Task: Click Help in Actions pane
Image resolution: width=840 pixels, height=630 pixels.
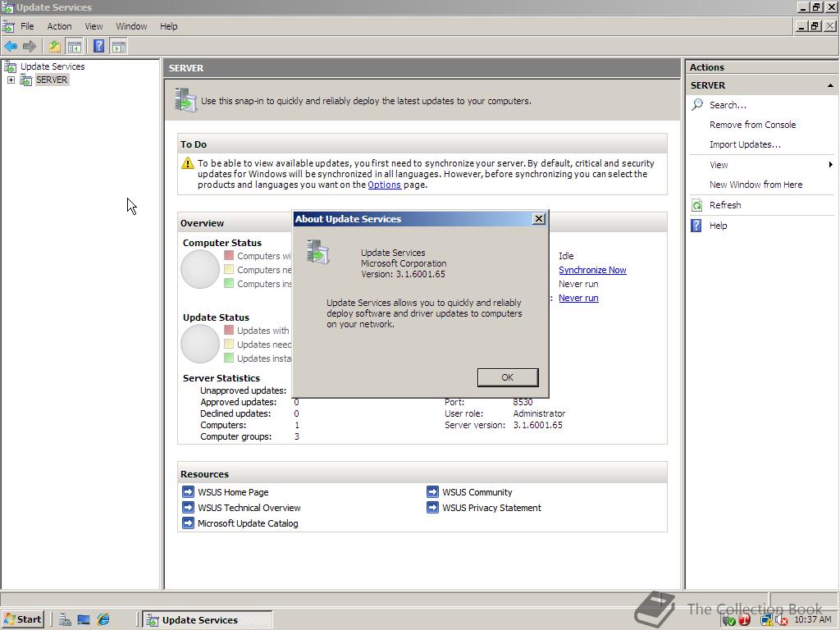Action: click(x=718, y=226)
